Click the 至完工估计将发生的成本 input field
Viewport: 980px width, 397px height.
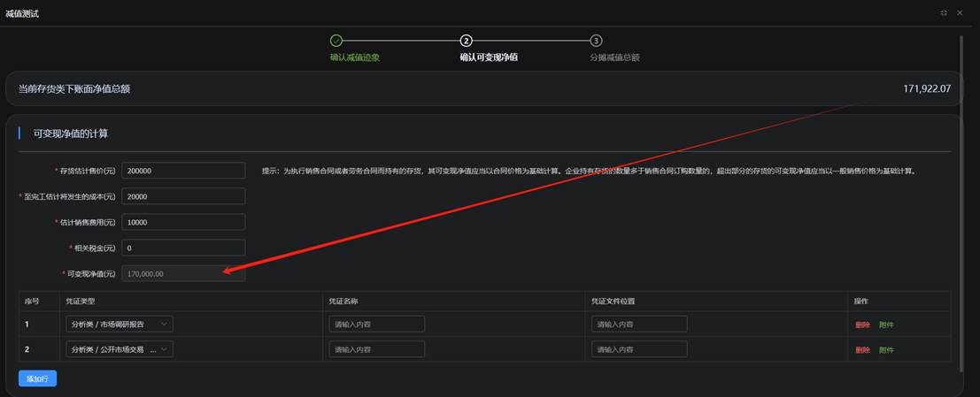point(183,196)
